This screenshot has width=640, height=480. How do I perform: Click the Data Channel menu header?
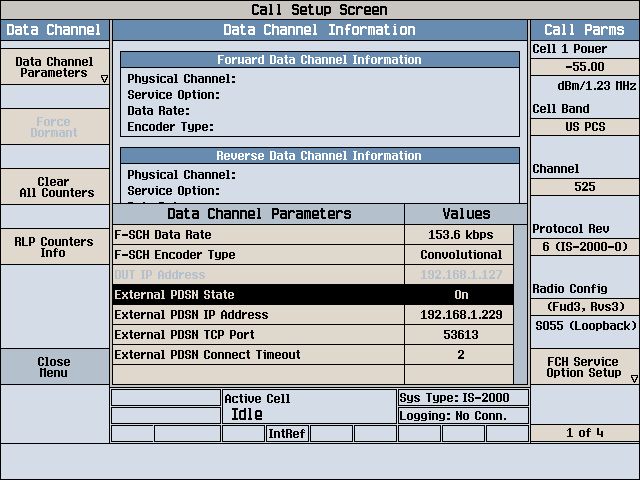point(55,30)
